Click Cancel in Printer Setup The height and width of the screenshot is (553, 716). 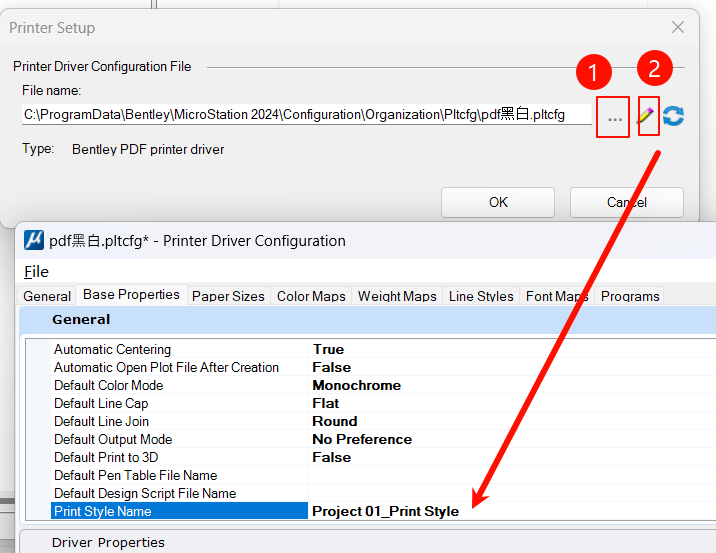(x=626, y=202)
